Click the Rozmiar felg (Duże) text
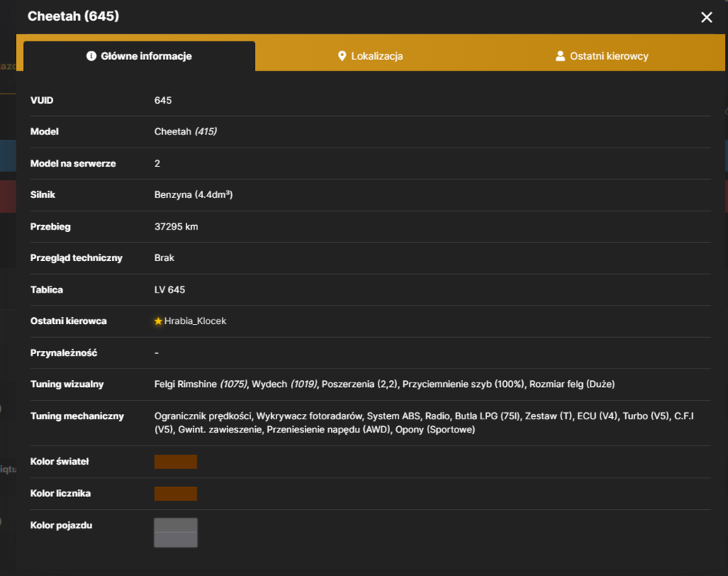 (x=572, y=384)
